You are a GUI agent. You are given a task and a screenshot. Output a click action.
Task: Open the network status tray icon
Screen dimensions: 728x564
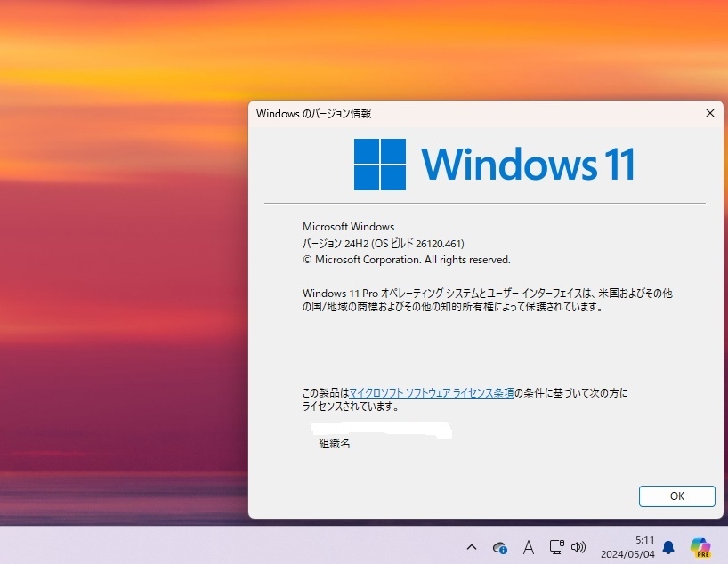click(x=556, y=547)
